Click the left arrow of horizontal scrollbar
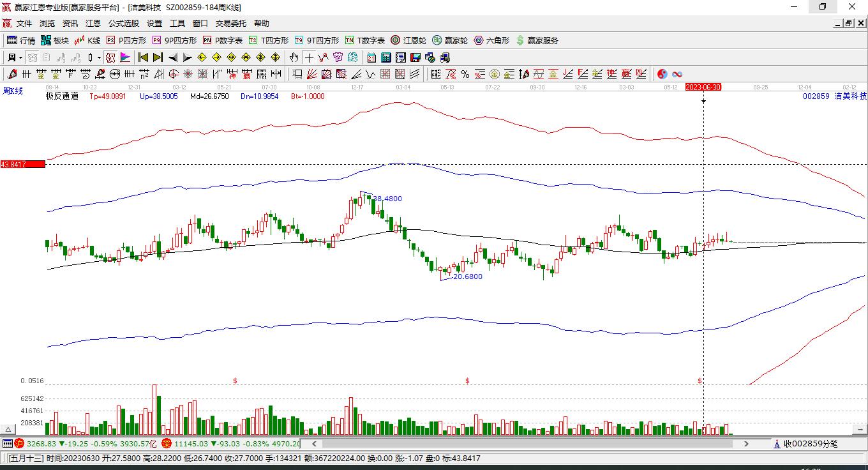The width and height of the screenshot is (868, 470). [314, 443]
